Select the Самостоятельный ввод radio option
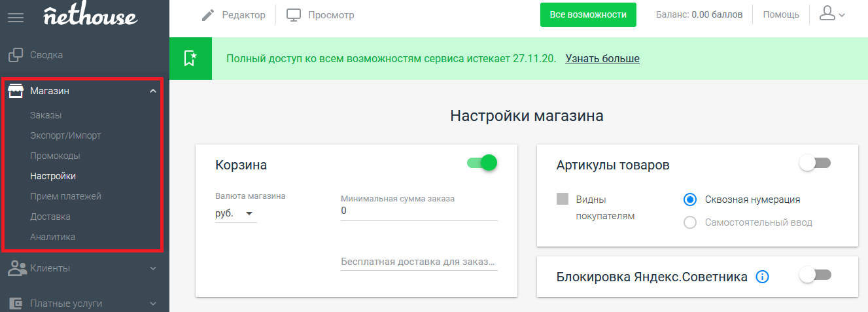The image size is (868, 312). point(690,222)
